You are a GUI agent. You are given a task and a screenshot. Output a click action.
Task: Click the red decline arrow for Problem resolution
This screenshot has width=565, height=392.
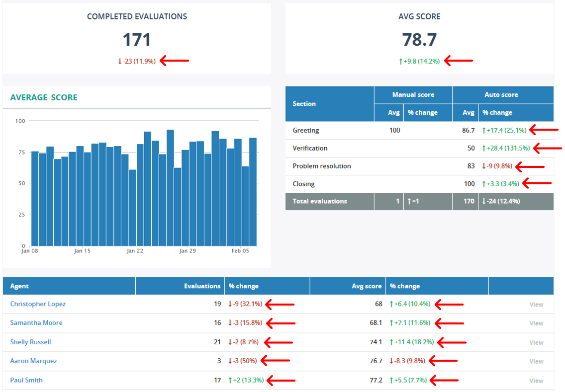[x=483, y=166]
